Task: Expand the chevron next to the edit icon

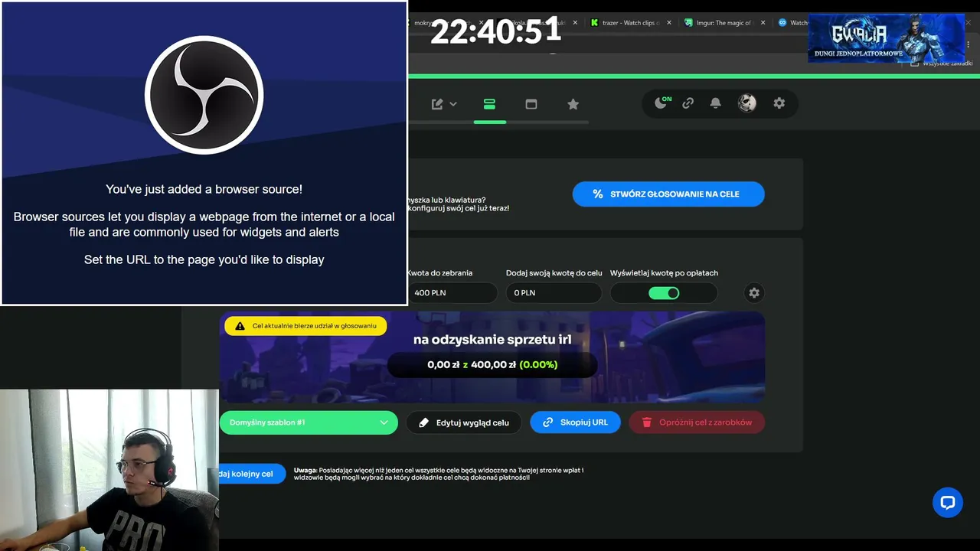Action: tap(453, 104)
